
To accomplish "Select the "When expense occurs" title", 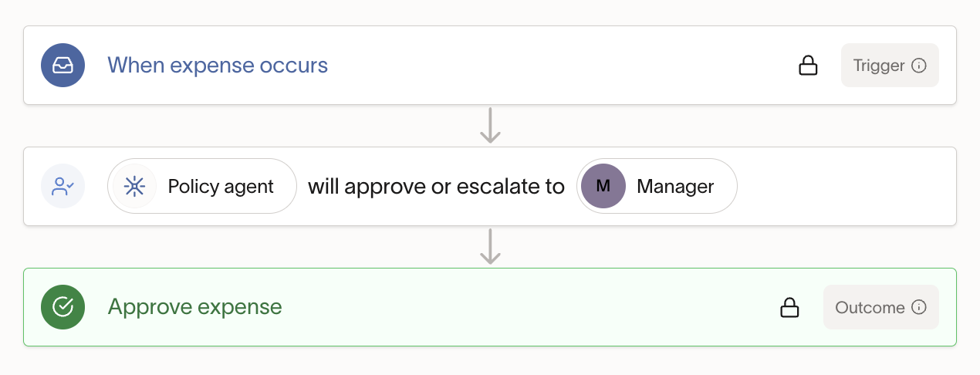I will point(218,66).
